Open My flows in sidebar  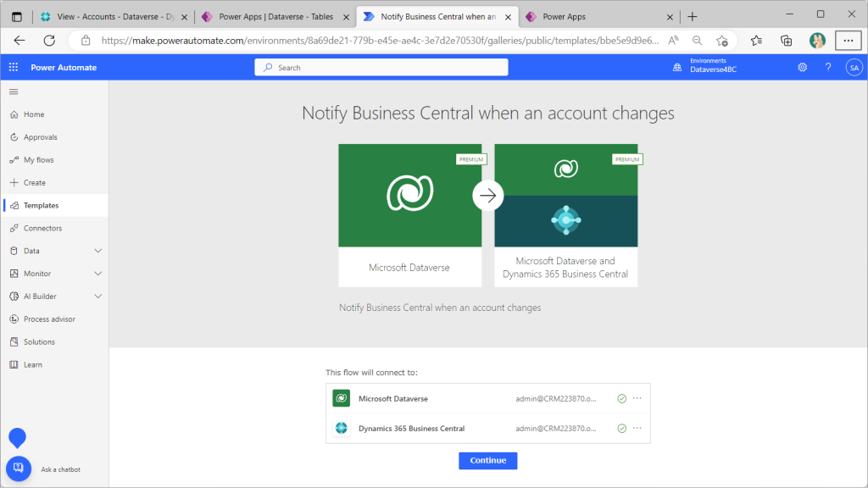(54, 160)
